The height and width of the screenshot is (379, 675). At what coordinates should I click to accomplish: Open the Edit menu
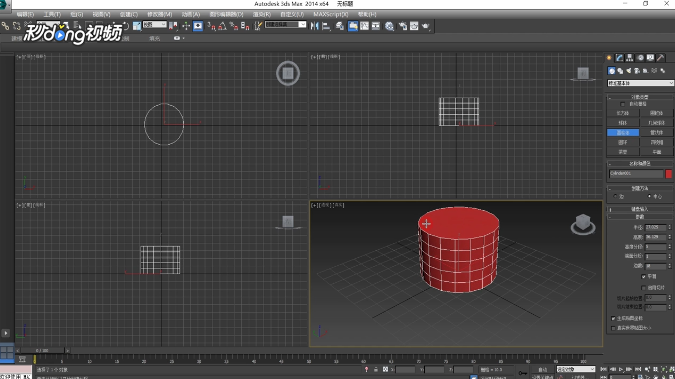point(25,14)
